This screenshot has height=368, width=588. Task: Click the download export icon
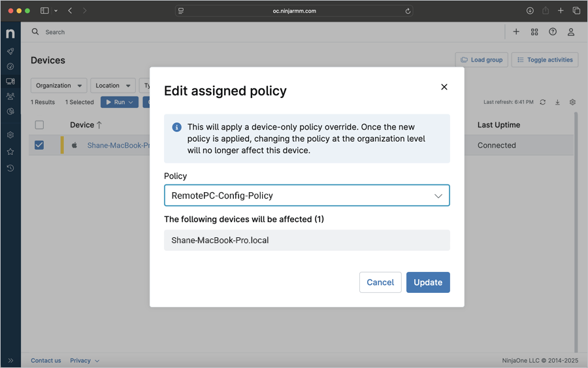[x=557, y=102]
